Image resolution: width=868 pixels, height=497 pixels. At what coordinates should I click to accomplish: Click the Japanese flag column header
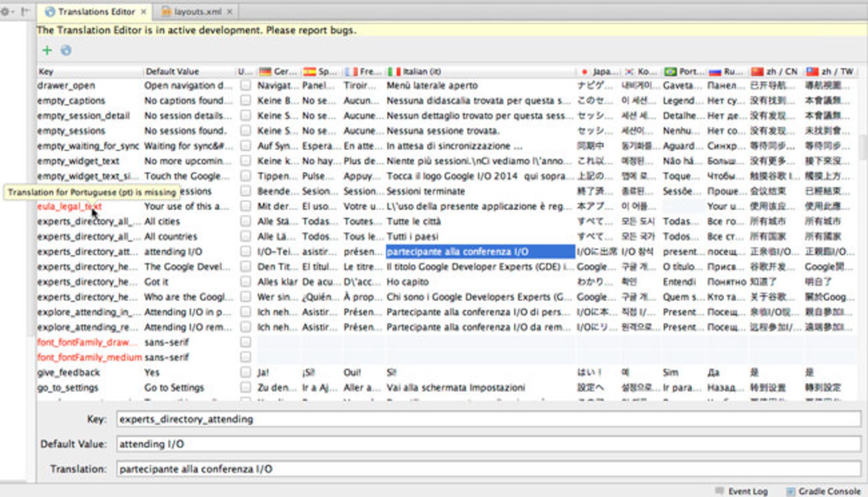pos(598,71)
